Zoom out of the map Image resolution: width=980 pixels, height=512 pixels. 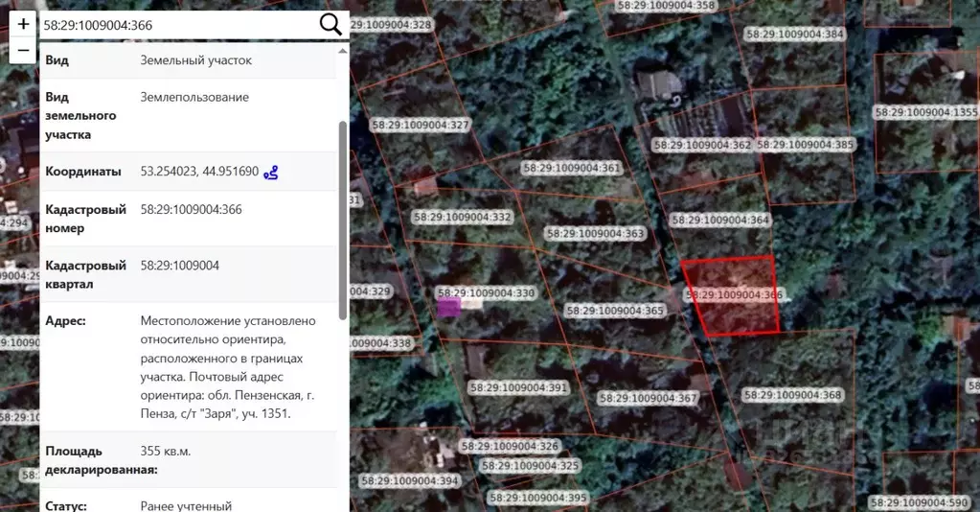[x=23, y=50]
